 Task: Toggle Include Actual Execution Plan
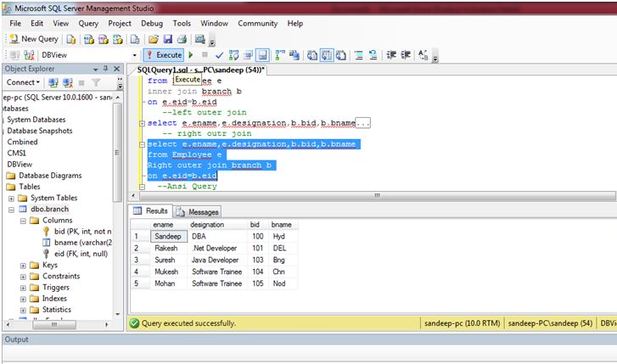point(280,55)
